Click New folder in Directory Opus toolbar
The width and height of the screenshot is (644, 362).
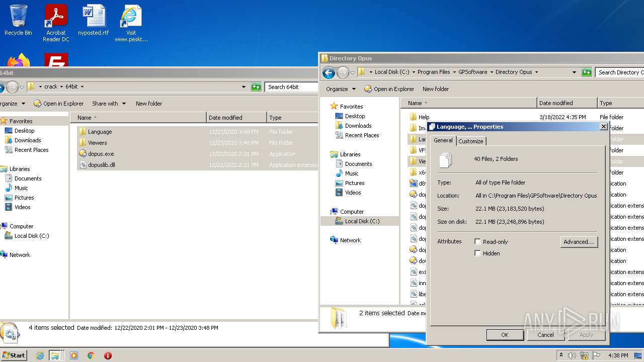click(x=436, y=89)
